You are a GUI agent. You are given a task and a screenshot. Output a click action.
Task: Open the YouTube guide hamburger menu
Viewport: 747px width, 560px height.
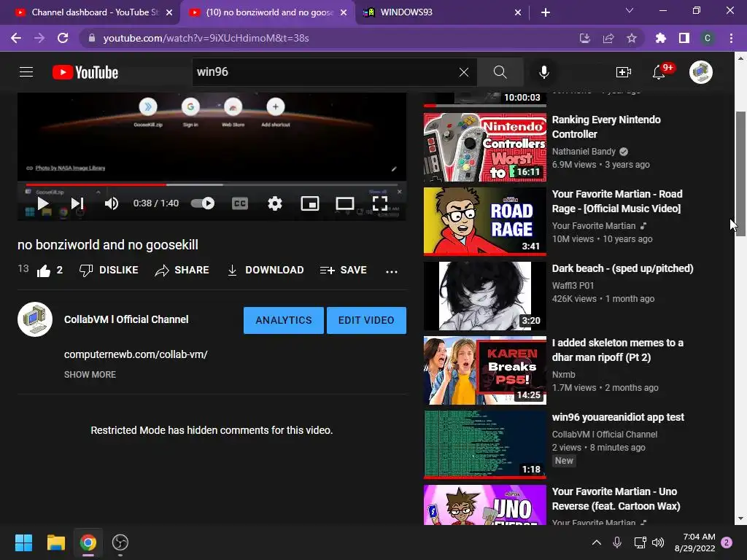26,72
